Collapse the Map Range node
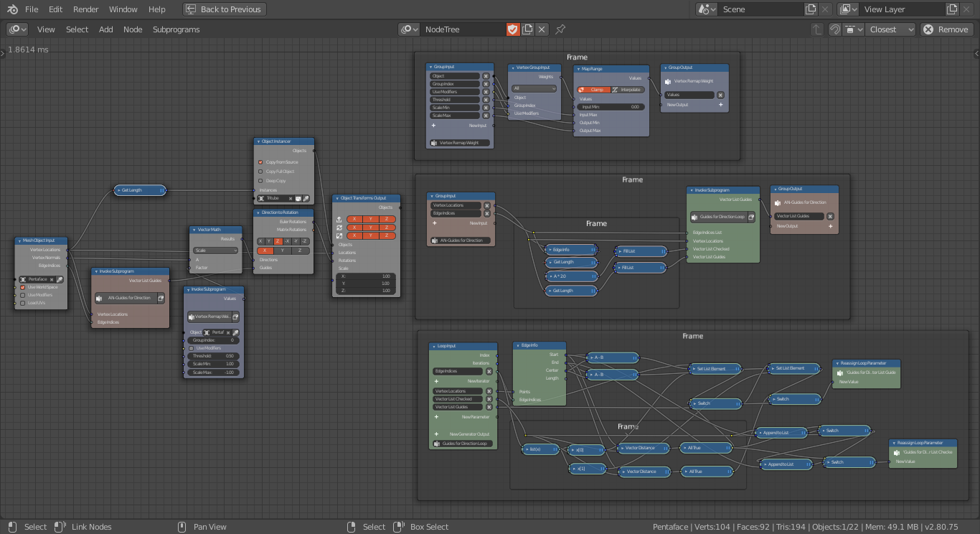 coord(578,69)
